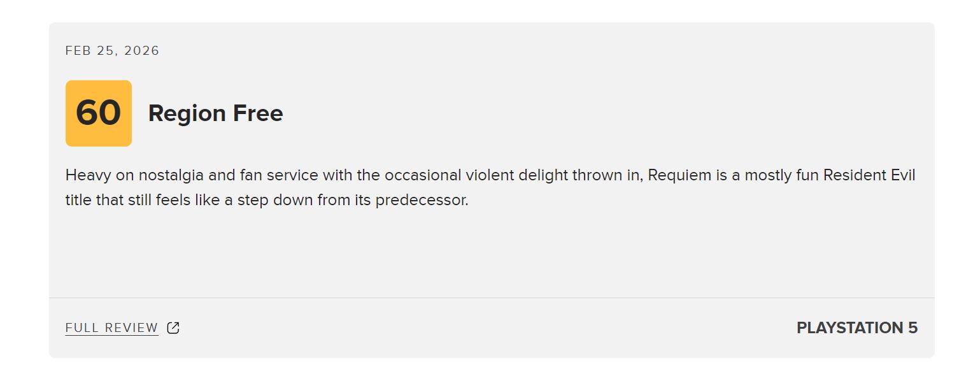
Task: Click the year "2026" in the date
Action: pos(141,51)
